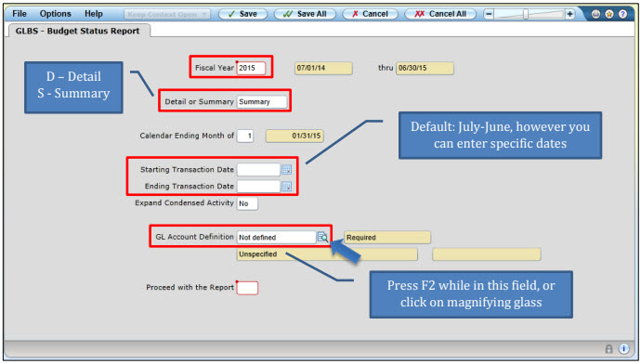Open the Options menu
Image resolution: width=641 pixels, height=364 pixels.
[x=55, y=14]
